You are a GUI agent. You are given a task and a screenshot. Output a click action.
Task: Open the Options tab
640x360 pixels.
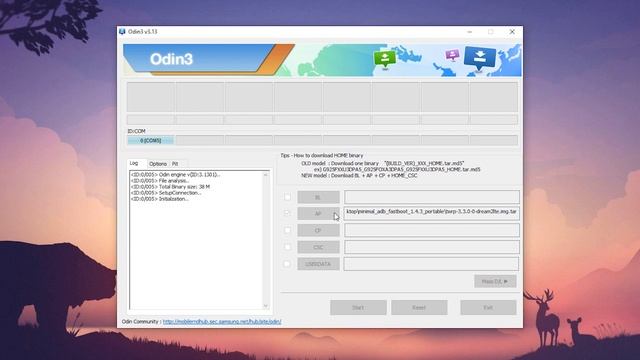(158, 164)
